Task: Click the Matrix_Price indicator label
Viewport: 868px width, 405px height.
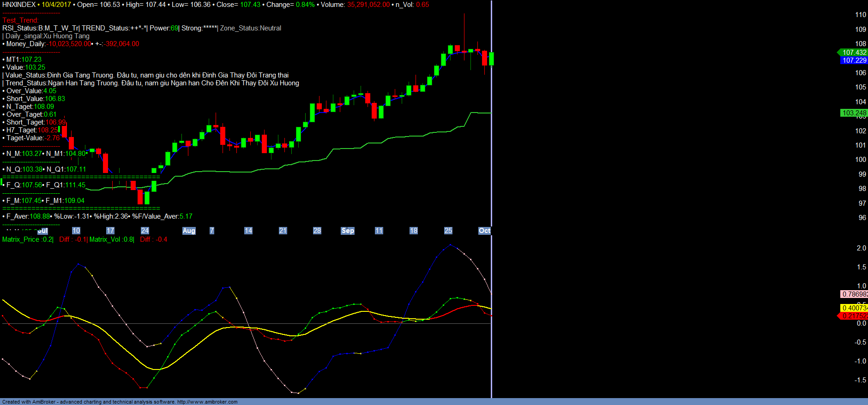Action: tap(27, 239)
